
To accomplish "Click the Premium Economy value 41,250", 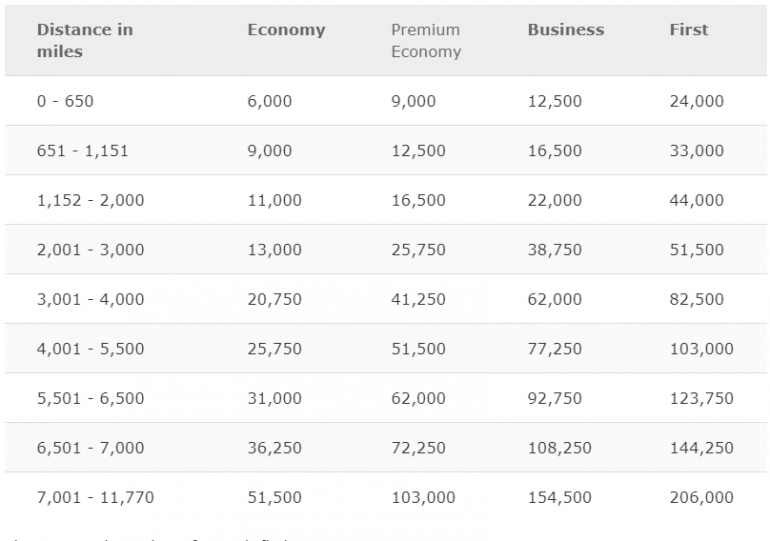I will tap(418, 299).
